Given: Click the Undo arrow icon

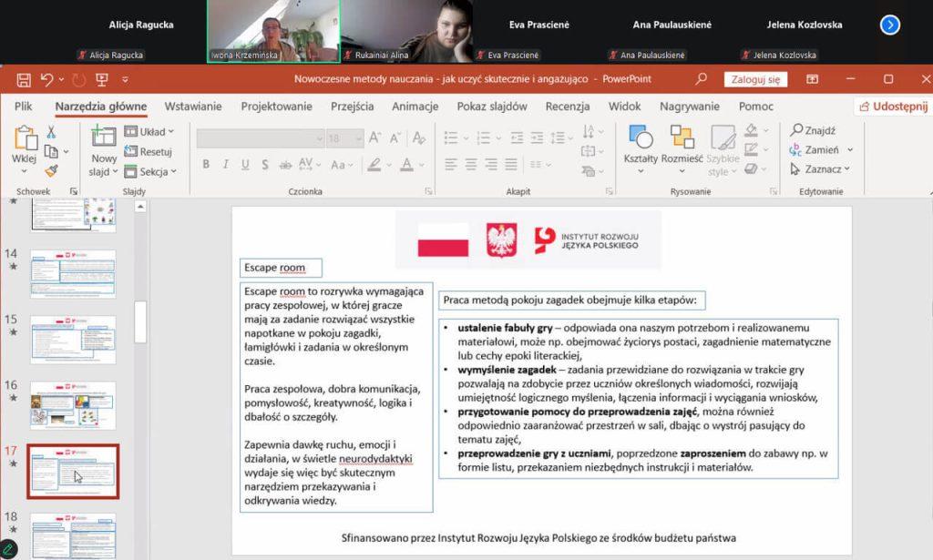Looking at the screenshot, I should click(46, 79).
